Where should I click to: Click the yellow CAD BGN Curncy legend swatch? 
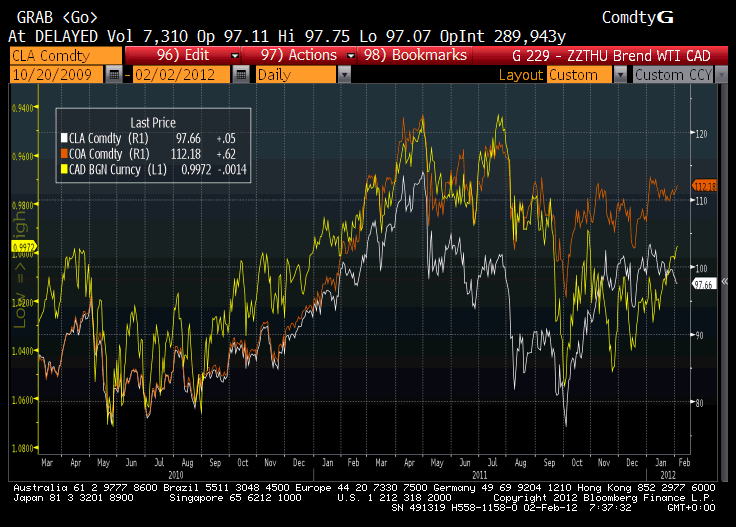tap(64, 169)
